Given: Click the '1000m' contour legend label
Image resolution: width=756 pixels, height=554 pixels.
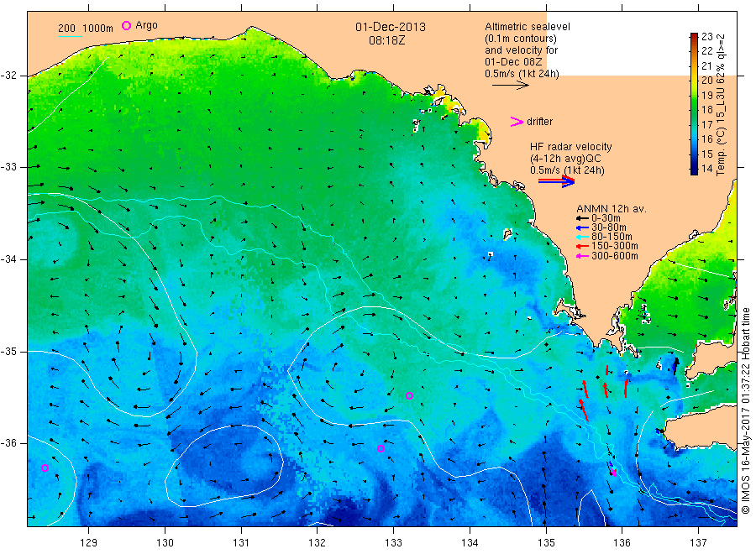Looking at the screenshot, I should coord(97,29).
